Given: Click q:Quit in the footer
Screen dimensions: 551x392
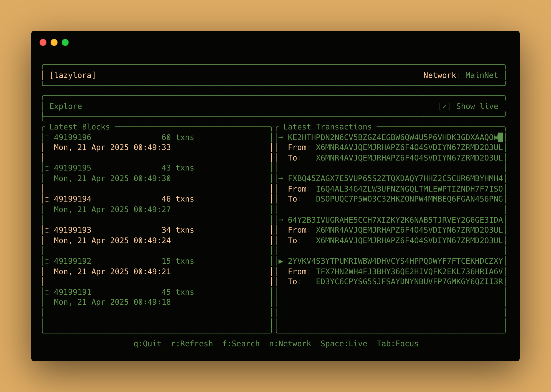Looking at the screenshot, I should click(x=147, y=343).
